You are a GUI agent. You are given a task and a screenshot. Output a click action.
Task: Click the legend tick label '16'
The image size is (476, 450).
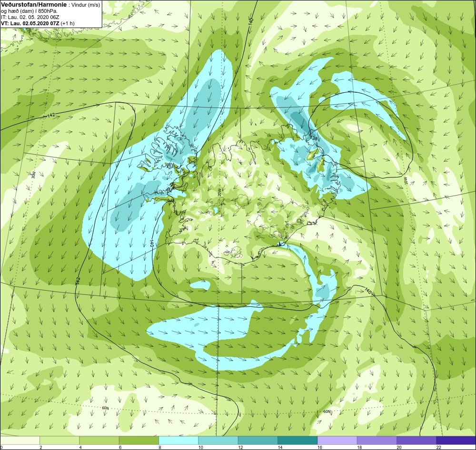click(x=320, y=447)
